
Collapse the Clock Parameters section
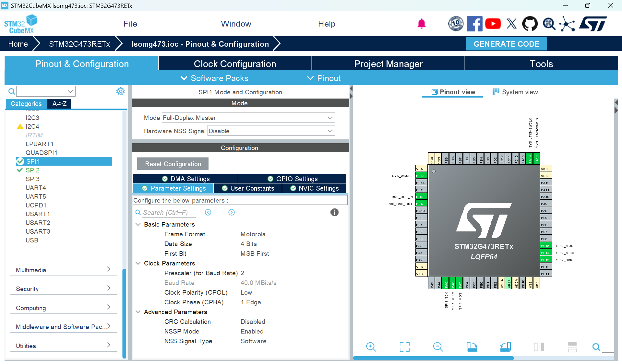[138, 263]
